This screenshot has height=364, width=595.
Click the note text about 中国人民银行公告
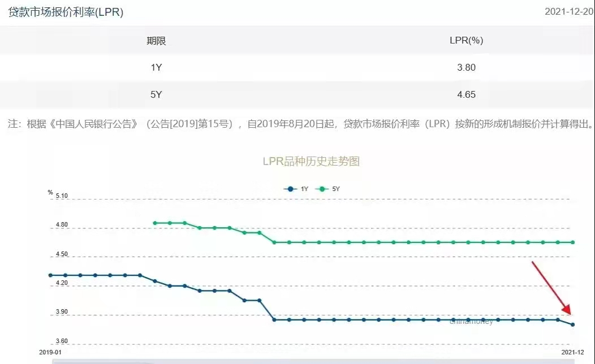point(300,124)
